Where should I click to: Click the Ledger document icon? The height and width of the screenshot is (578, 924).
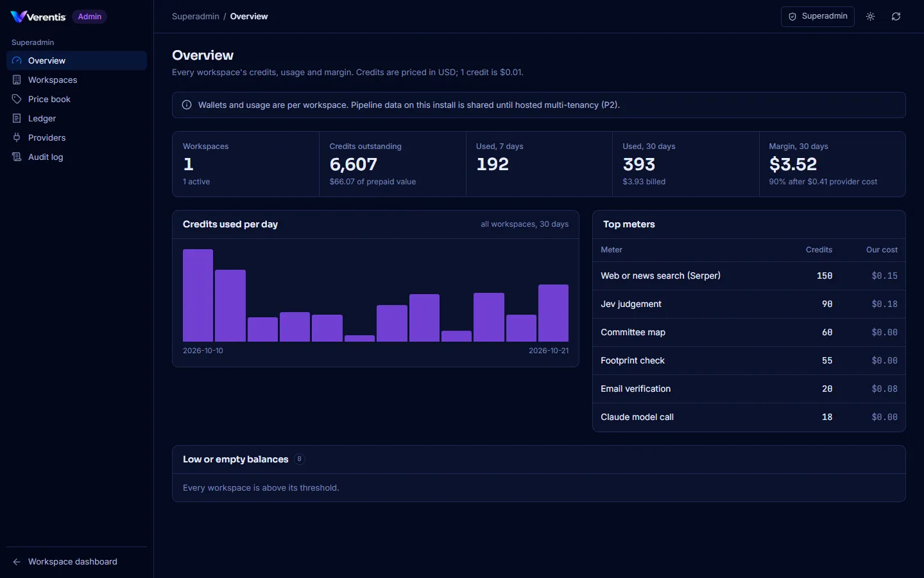point(17,118)
